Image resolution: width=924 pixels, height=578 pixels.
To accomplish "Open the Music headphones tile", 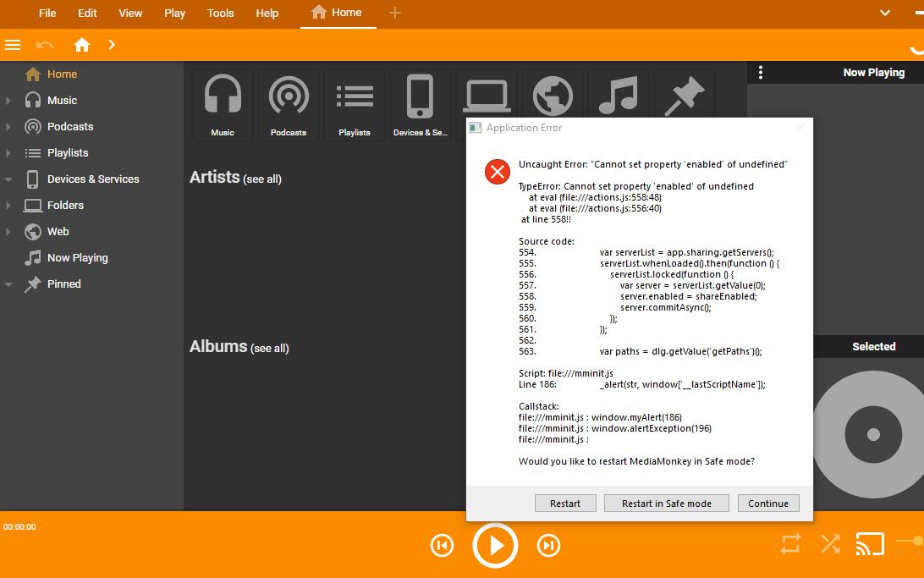I will coord(223,105).
